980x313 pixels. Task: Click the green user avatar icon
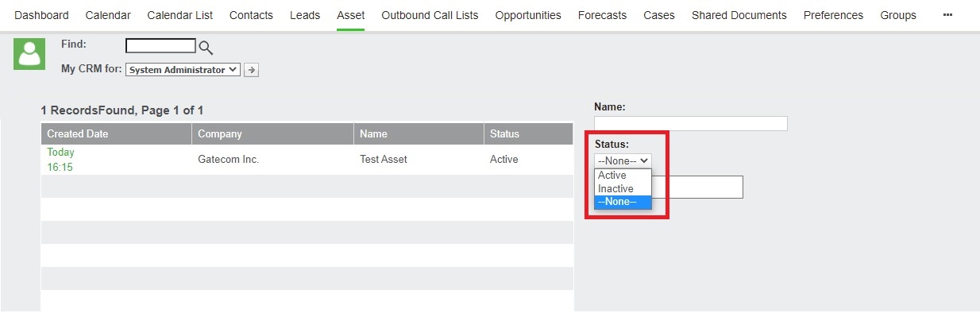pyautogui.click(x=29, y=54)
